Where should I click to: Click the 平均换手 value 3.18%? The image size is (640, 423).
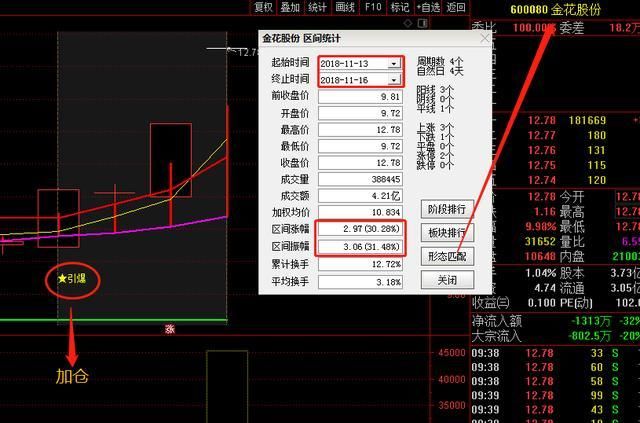(360, 282)
